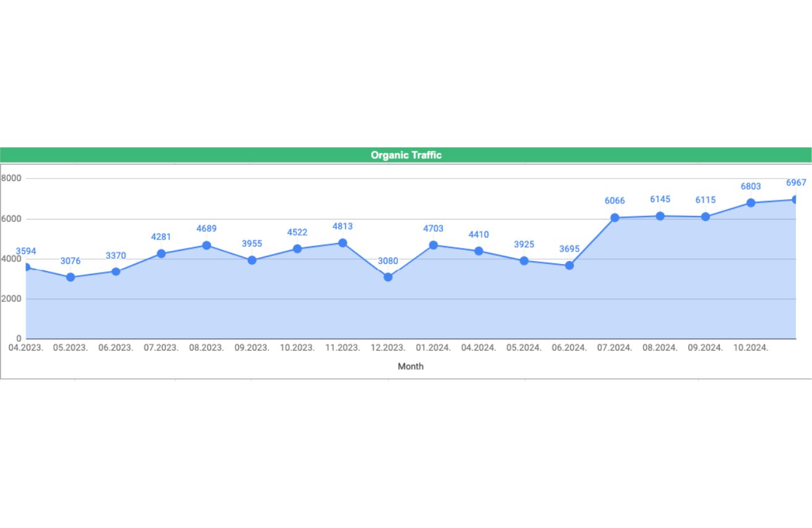Select the 3370 data point for 06.2023
812x528 pixels.
click(x=116, y=271)
